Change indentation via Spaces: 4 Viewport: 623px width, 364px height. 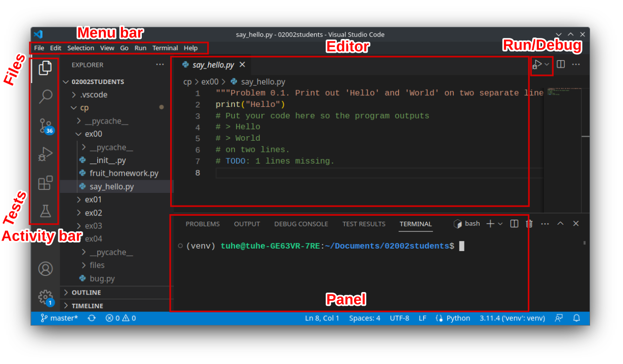coord(365,318)
